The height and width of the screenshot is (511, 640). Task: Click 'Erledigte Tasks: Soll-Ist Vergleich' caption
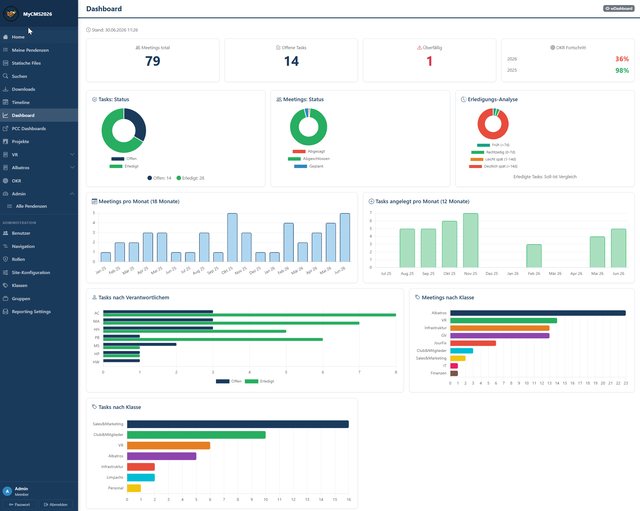pos(545,177)
